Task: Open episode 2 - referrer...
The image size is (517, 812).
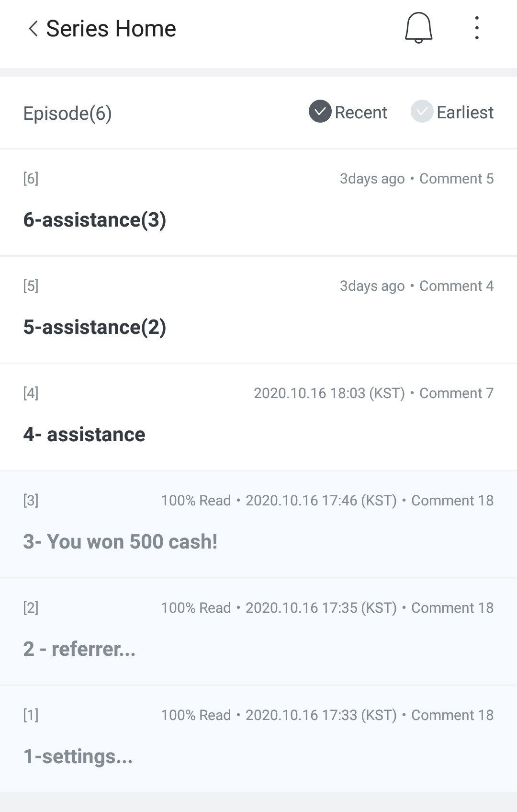Action: coord(79,649)
